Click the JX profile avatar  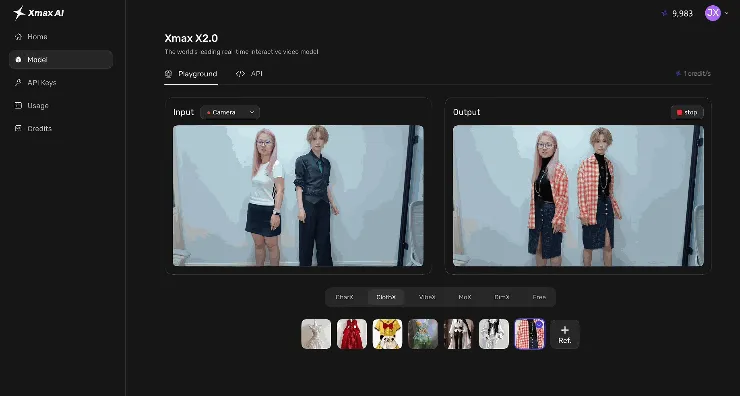[x=713, y=13]
